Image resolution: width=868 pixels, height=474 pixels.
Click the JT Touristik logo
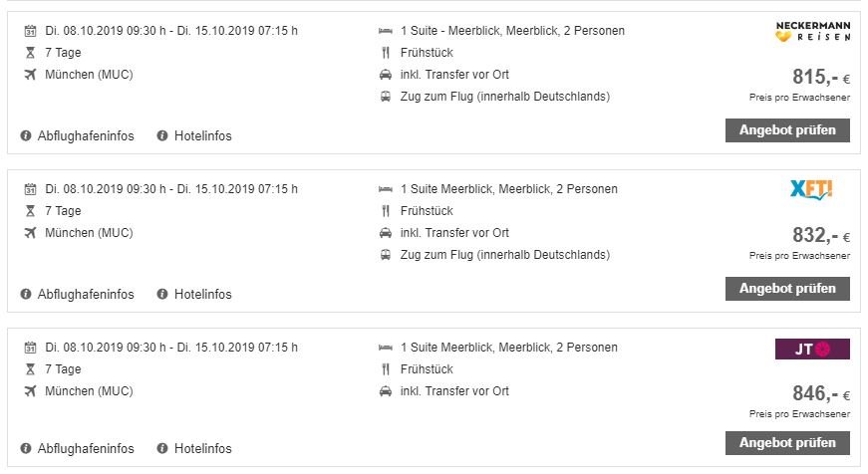812,349
